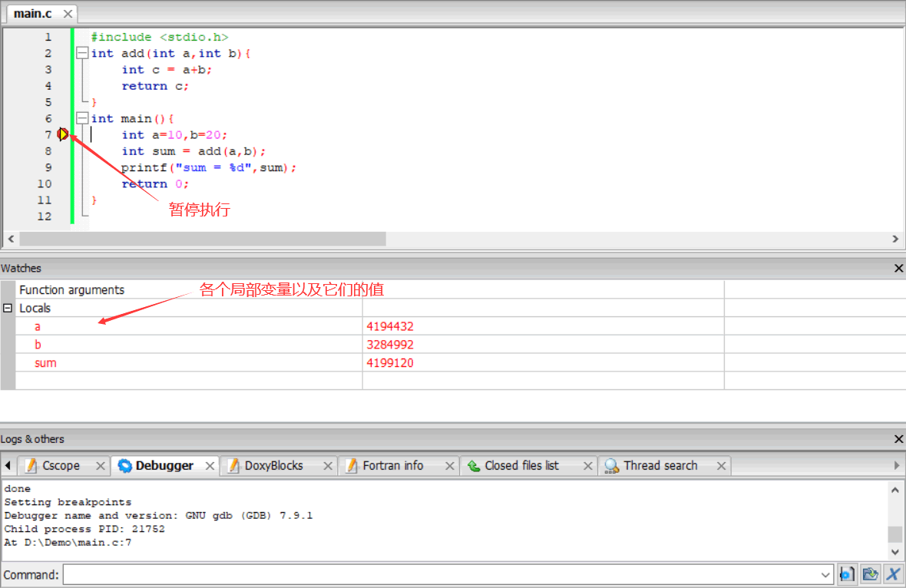Close the Thread search tab
The image size is (906, 588).
point(721,465)
